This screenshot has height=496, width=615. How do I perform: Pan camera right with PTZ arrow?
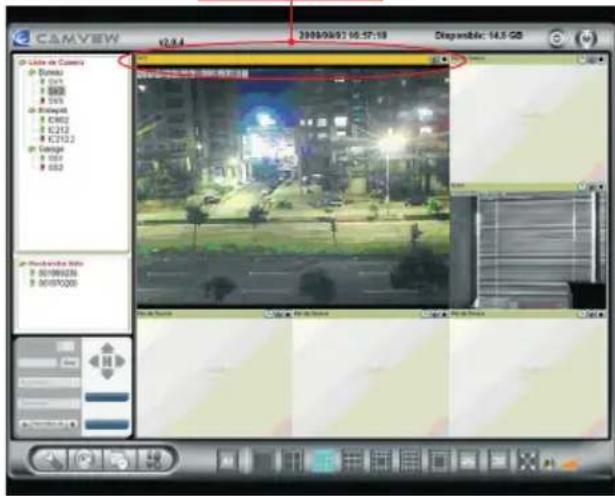point(120,361)
